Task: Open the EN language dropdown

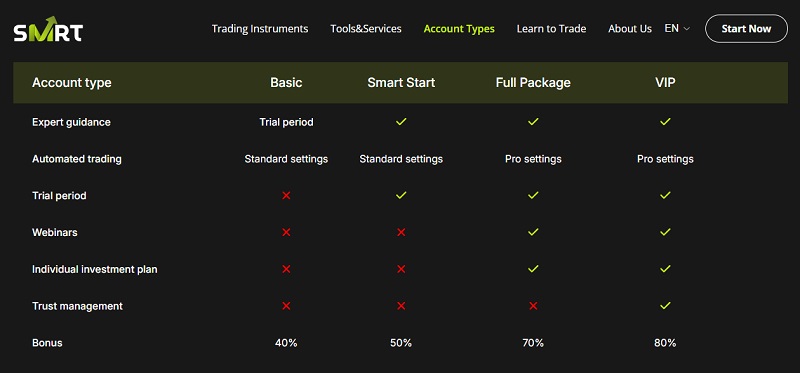Action: 677,29
